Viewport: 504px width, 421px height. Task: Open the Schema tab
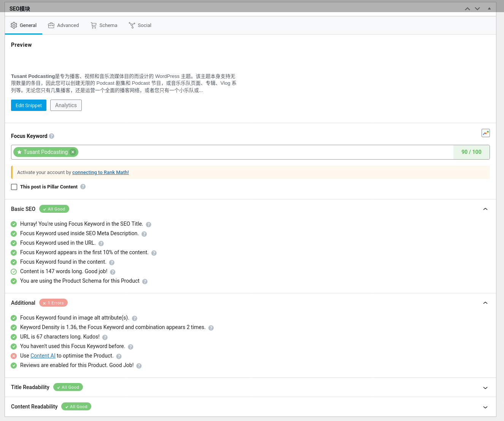pyautogui.click(x=104, y=25)
